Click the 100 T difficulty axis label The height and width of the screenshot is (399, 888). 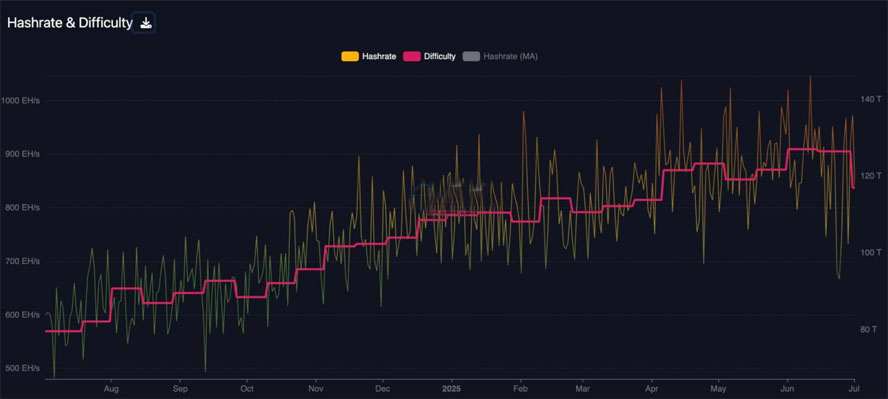point(870,252)
